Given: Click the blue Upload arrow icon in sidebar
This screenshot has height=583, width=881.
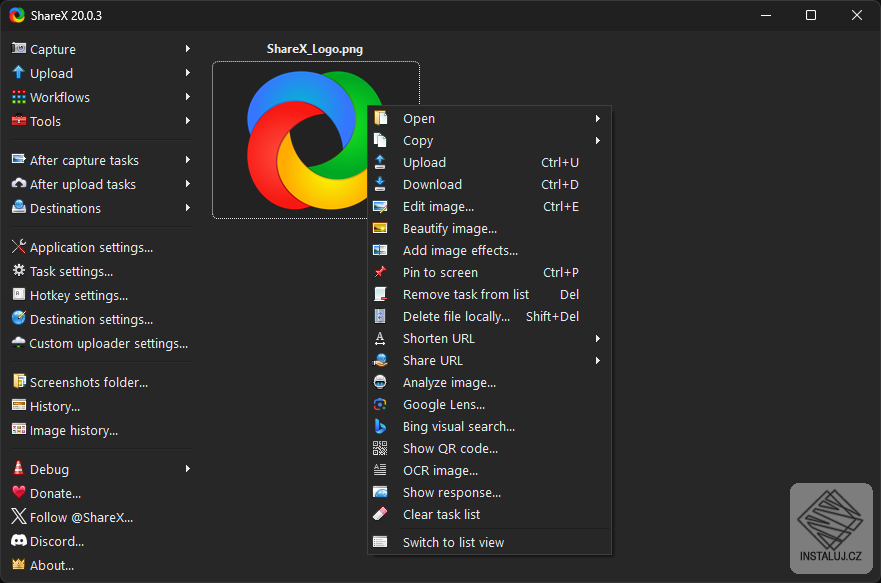Looking at the screenshot, I should 19,72.
